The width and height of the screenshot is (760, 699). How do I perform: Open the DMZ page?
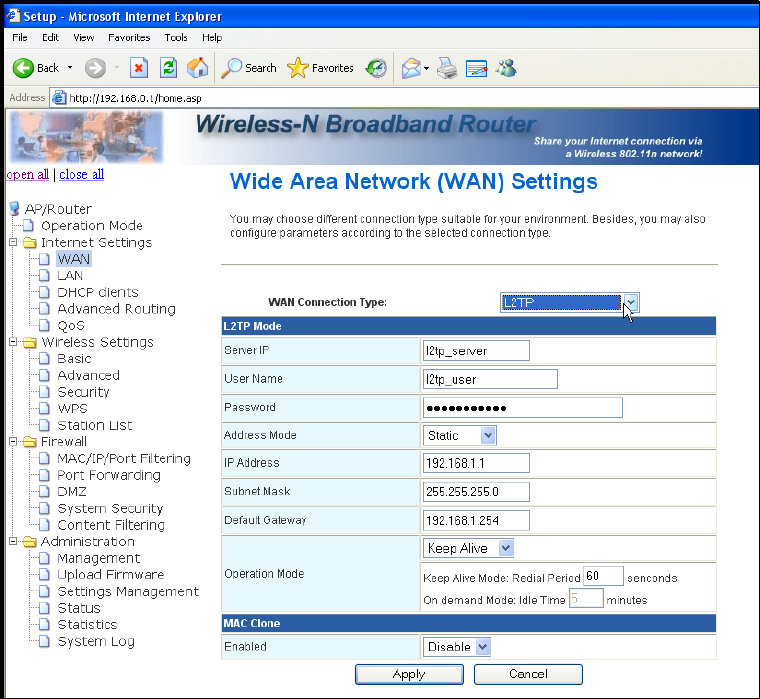(x=72, y=492)
